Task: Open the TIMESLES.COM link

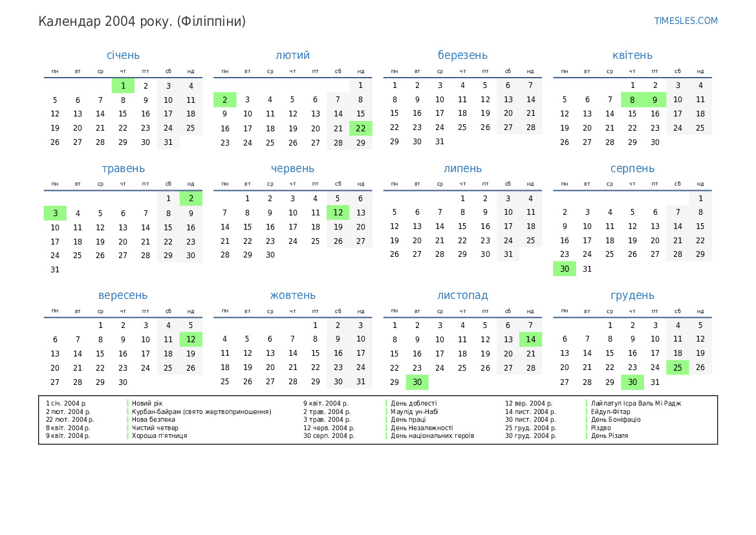Action: 686,21
